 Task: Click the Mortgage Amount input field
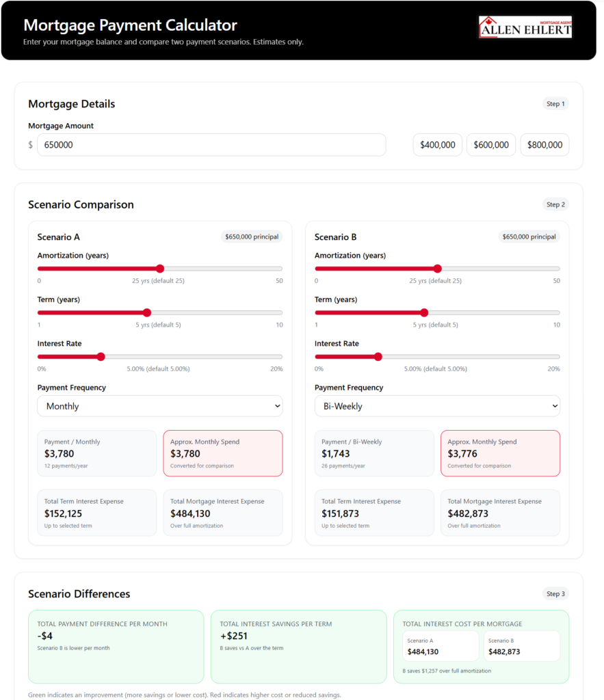tap(211, 145)
